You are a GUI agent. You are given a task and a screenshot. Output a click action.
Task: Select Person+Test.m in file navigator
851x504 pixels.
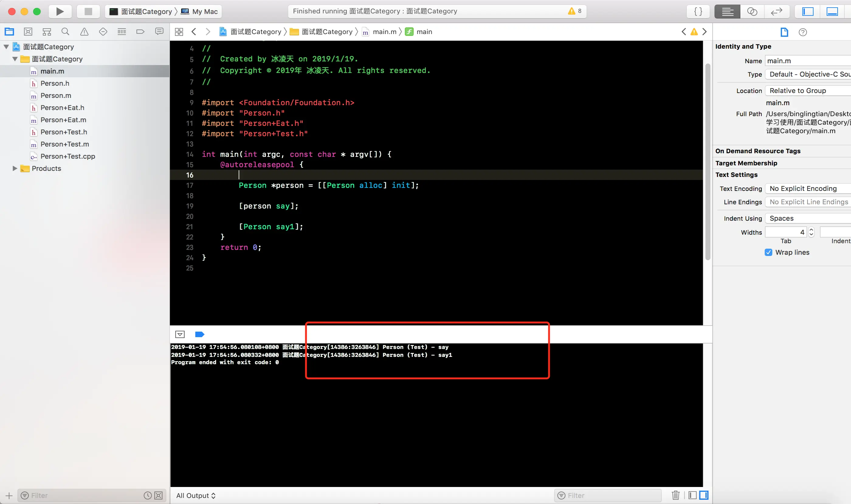point(64,144)
